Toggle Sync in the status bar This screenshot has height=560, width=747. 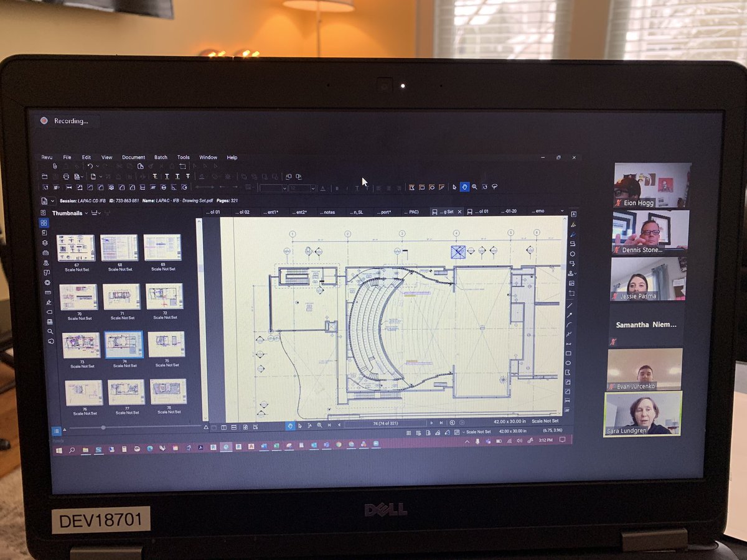click(457, 432)
